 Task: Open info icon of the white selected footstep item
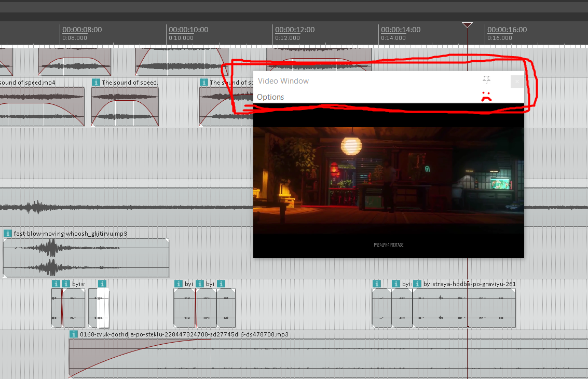click(x=102, y=283)
